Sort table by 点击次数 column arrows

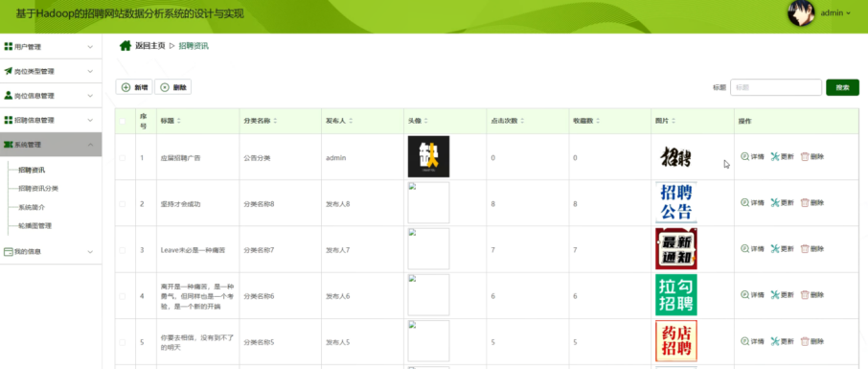point(522,121)
